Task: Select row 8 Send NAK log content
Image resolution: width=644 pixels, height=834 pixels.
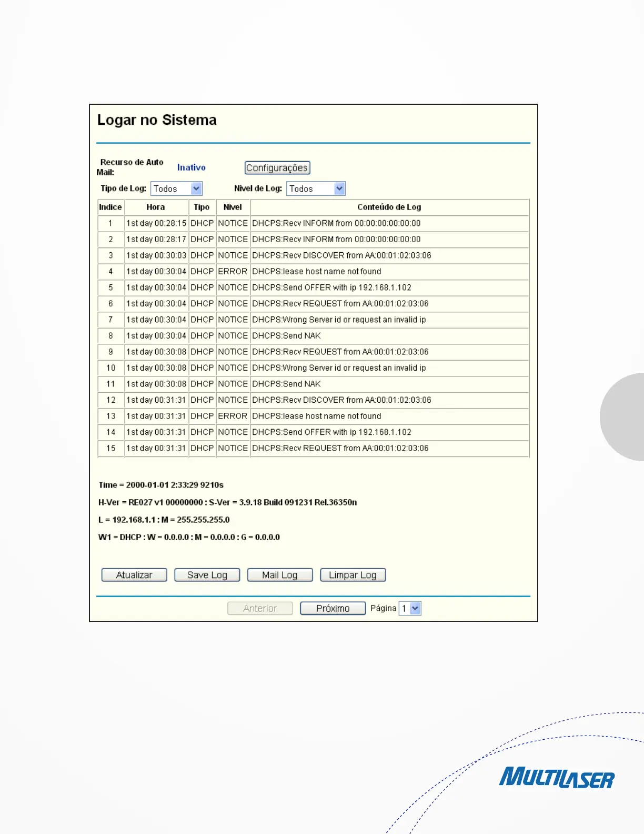Action: [x=287, y=335]
